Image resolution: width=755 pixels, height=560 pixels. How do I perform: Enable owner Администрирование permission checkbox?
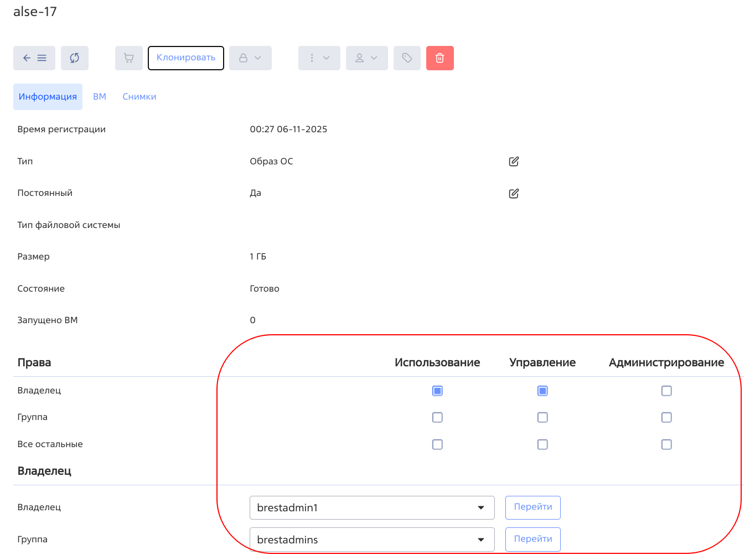[666, 391]
